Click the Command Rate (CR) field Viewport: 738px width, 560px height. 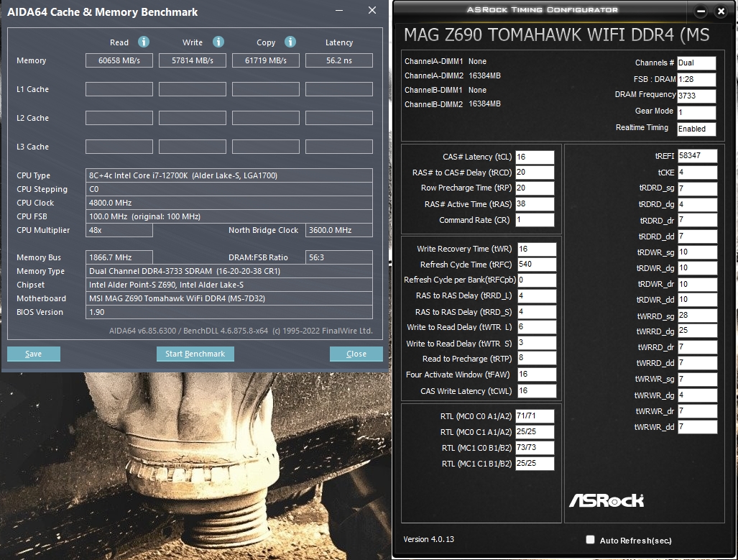535,219
